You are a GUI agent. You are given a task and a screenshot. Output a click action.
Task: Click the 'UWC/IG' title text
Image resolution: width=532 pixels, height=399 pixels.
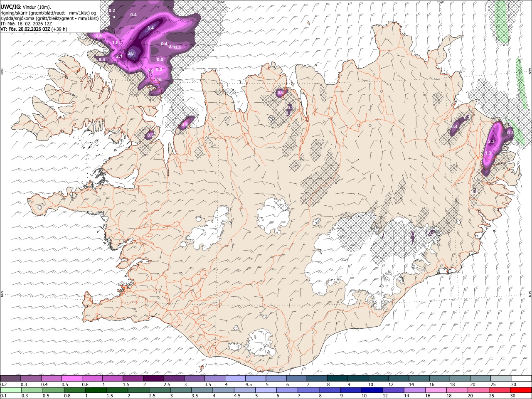coord(10,7)
